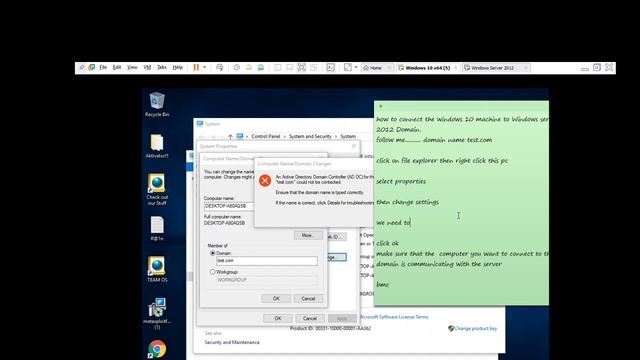640x360 pixels.
Task: Click Cancel in System Properties dialog
Action: (309, 318)
